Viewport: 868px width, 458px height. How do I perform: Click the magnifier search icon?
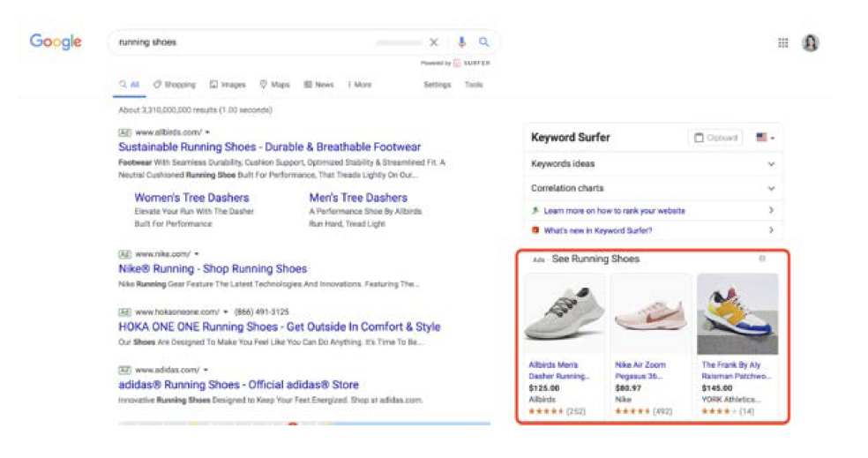pyautogui.click(x=483, y=42)
